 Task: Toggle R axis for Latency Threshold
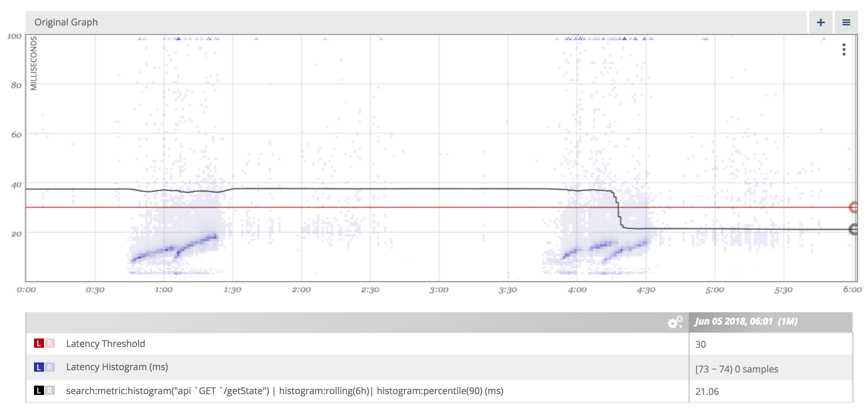pyautogui.click(x=49, y=344)
